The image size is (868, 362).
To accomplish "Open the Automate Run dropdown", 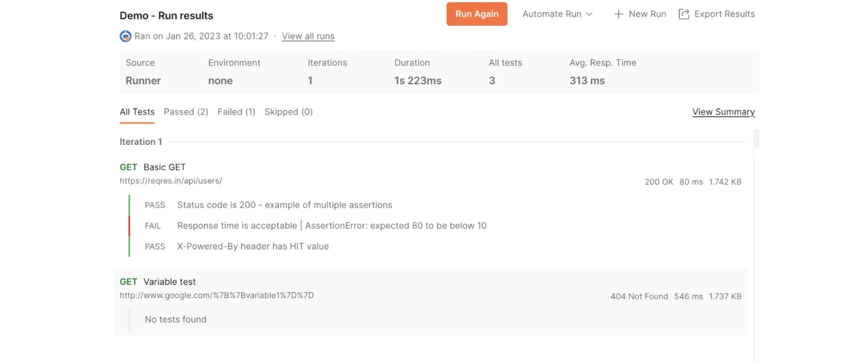I will (x=557, y=14).
